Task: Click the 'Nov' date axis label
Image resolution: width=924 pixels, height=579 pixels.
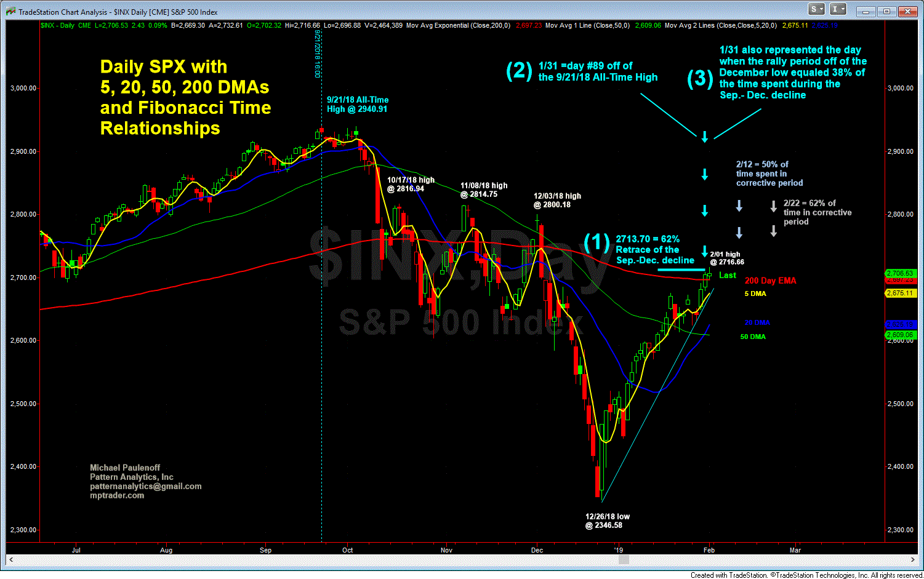Action: pos(447,550)
